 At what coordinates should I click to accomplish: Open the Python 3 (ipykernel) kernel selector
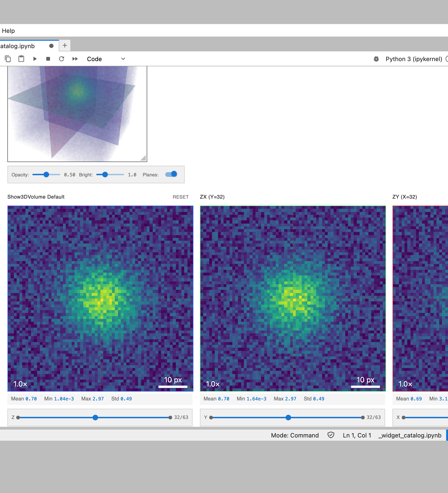pos(414,59)
